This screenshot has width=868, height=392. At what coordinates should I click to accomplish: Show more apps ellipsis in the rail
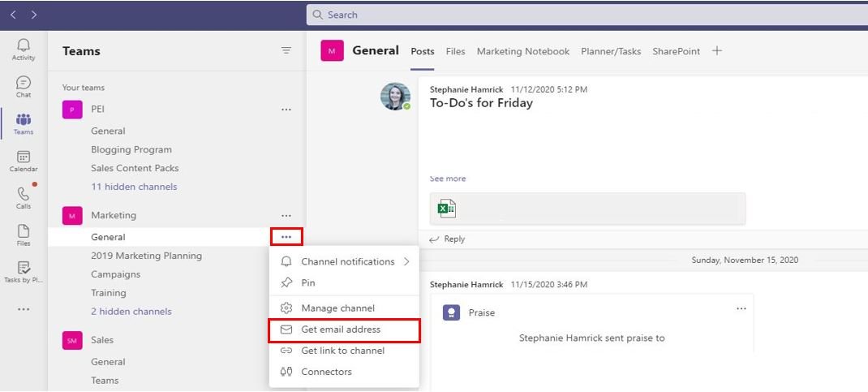tap(24, 309)
